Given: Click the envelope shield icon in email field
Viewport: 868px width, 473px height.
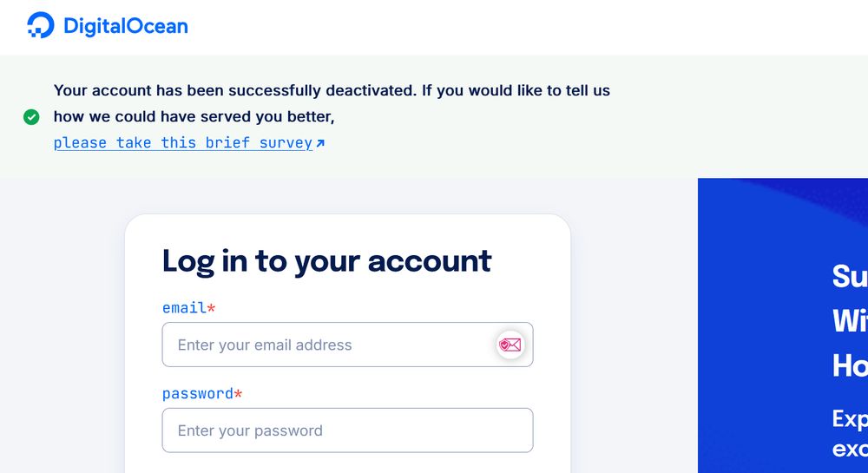Looking at the screenshot, I should click(510, 345).
